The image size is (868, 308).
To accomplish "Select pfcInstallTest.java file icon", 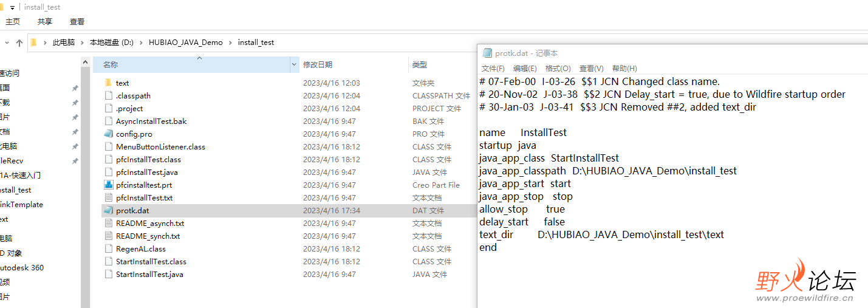I will pos(108,172).
